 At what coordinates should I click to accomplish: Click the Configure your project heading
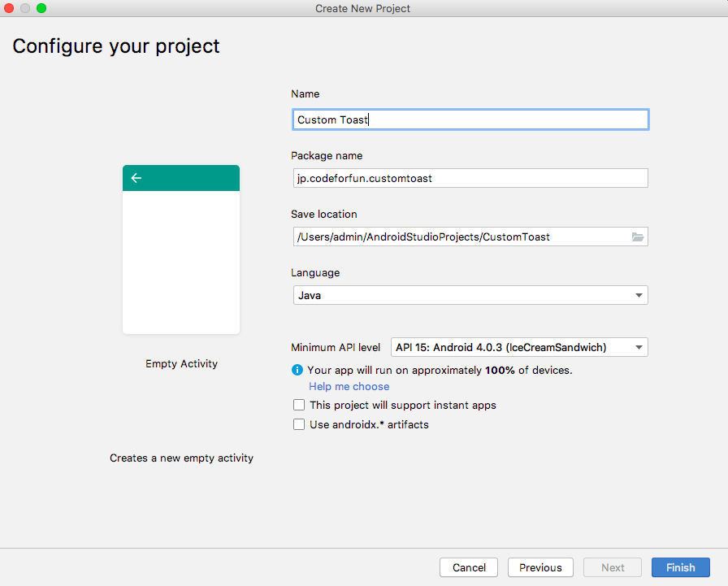pyautogui.click(x=116, y=46)
